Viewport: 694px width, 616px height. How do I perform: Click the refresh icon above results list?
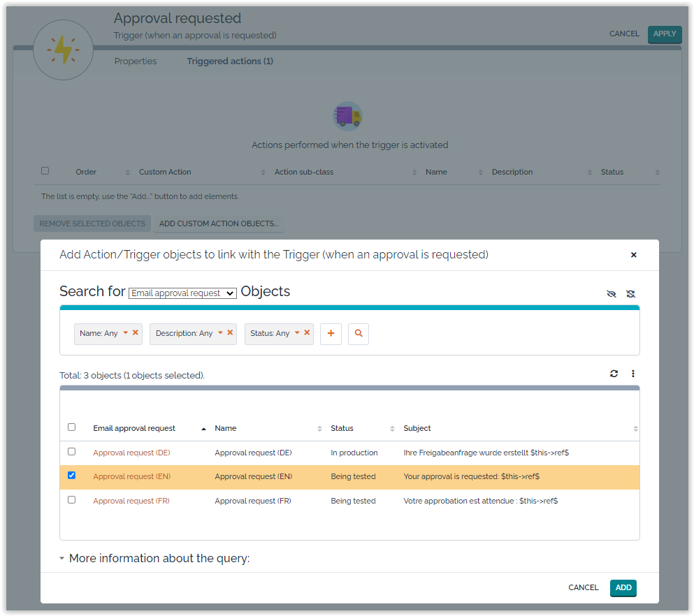pos(614,374)
